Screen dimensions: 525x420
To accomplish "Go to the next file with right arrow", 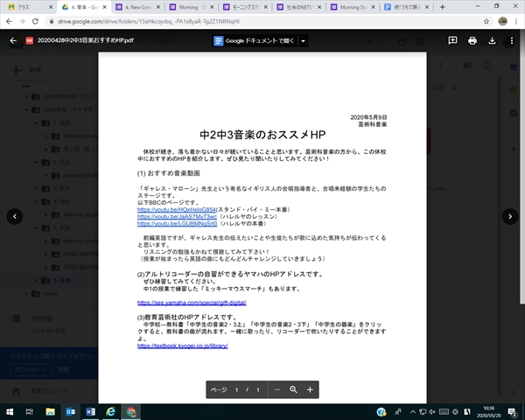I will [x=510, y=216].
